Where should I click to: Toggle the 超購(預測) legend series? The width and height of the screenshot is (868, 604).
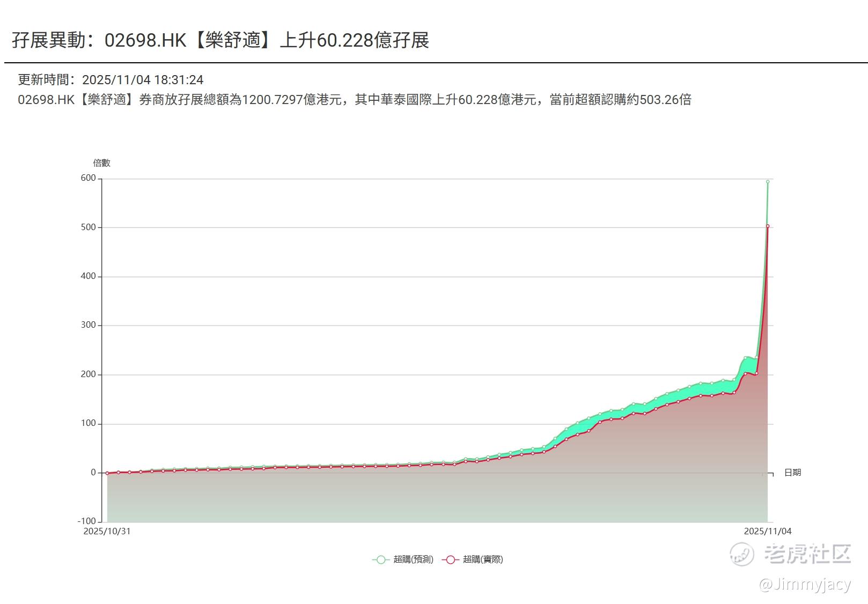click(403, 559)
